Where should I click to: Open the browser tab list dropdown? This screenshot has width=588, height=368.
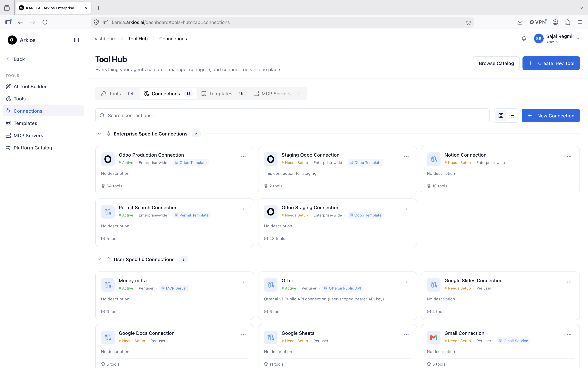[x=581, y=8]
